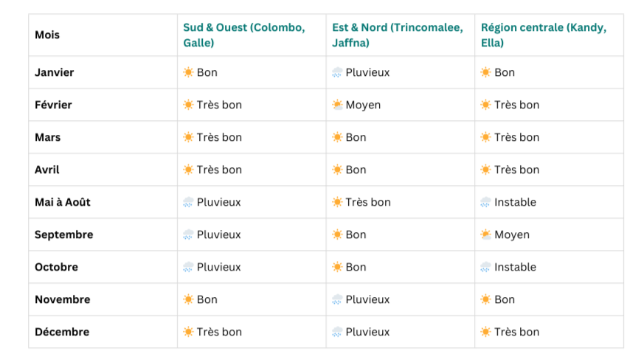Click the Est & Nord (Trincomalee, Jaffna) header
Image resolution: width=644 pixels, height=362 pixels.
coord(398,35)
